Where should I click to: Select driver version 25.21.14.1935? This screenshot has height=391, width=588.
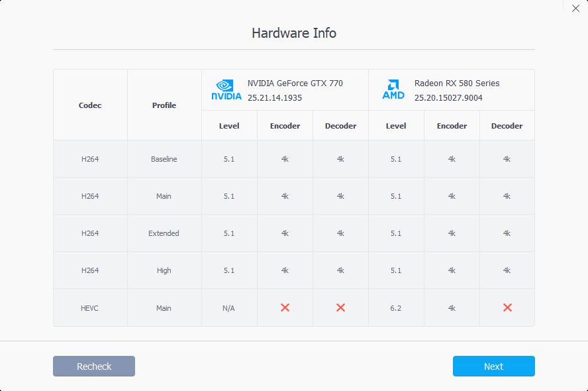point(275,98)
